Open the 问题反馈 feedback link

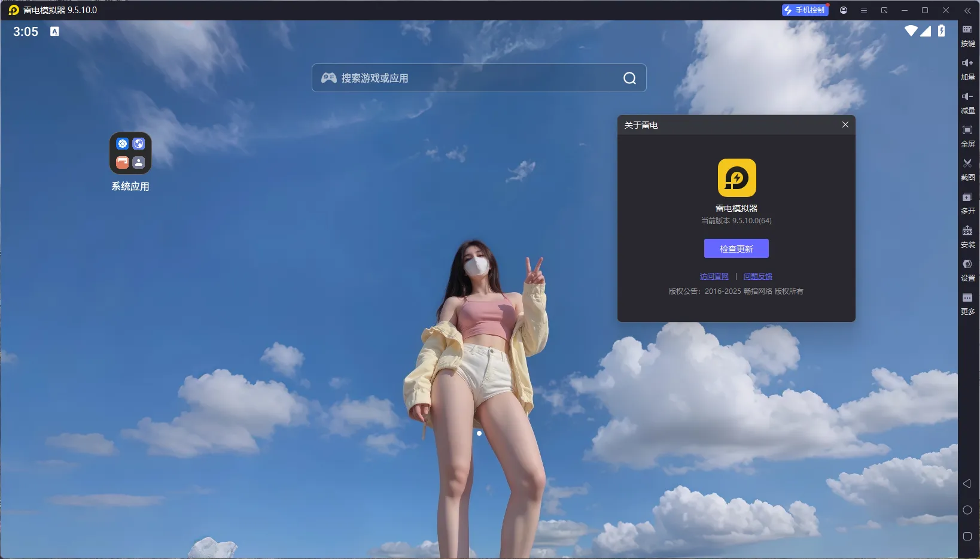(x=757, y=276)
